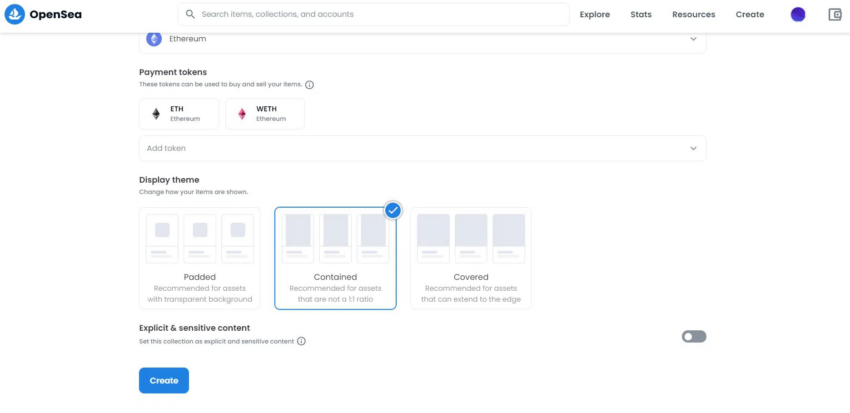Select the Covered display theme
Viewport: 850px width, 413px height.
[471, 258]
